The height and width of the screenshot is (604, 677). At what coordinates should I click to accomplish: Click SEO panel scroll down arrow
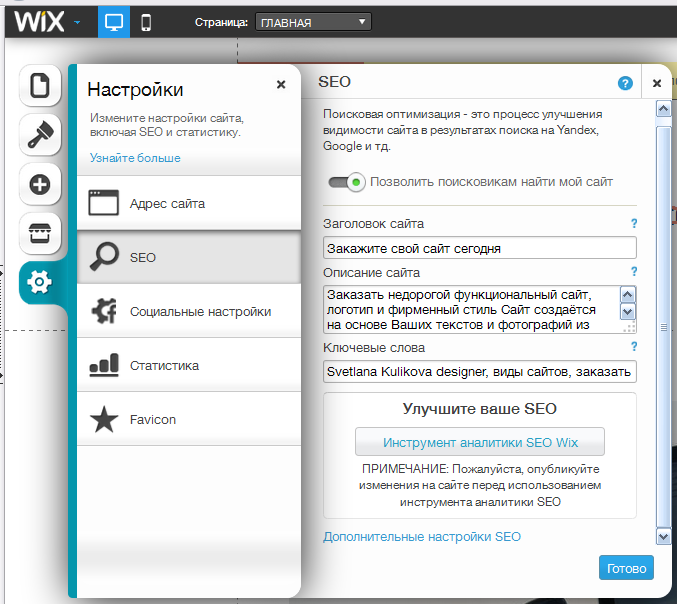tap(663, 537)
